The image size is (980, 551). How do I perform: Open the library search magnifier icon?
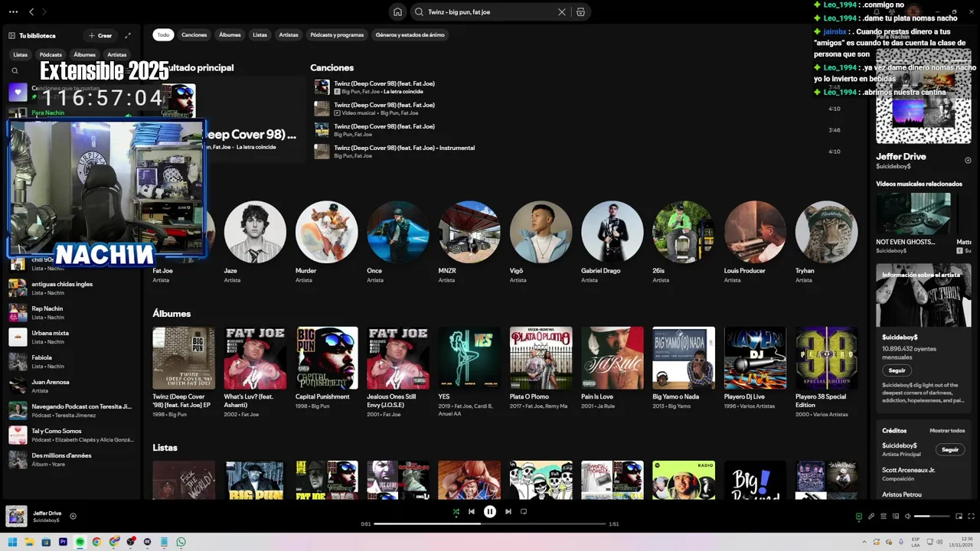point(15,70)
